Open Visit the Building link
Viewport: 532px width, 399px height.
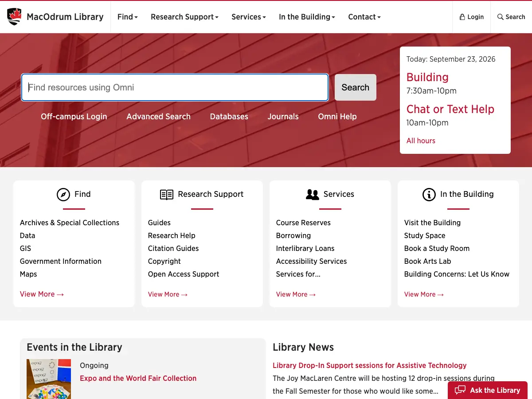click(x=432, y=223)
